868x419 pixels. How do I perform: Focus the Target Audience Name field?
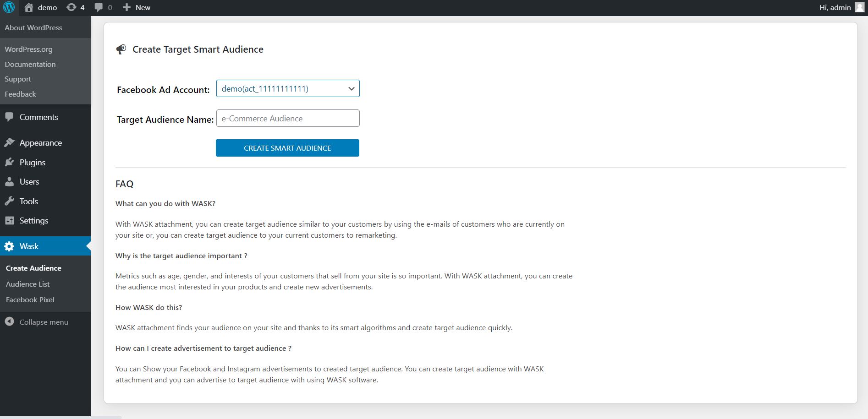288,119
